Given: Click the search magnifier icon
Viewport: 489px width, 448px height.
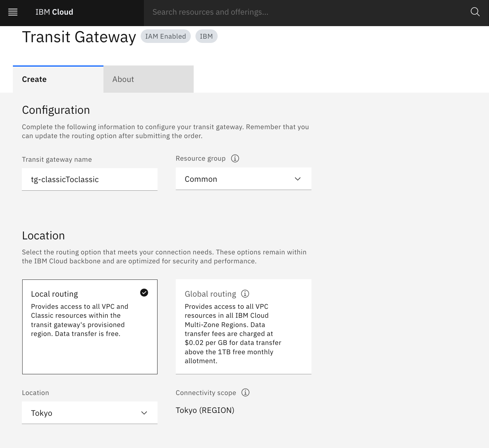Looking at the screenshot, I should tap(475, 12).
